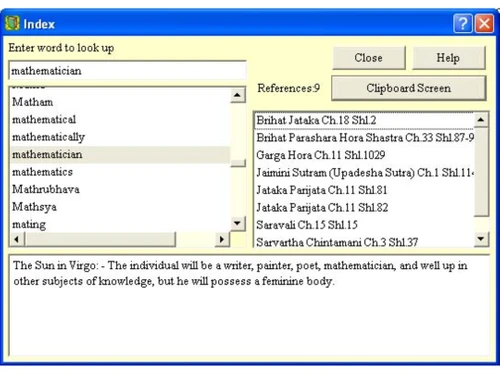
Task: Select 'Mathsya' in the word list
Action: [x=120, y=207]
